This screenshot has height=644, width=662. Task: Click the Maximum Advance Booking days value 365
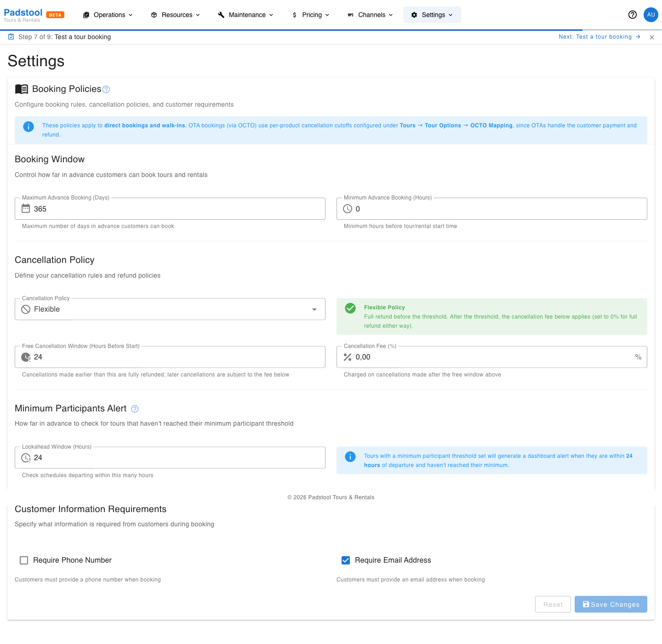pos(40,209)
